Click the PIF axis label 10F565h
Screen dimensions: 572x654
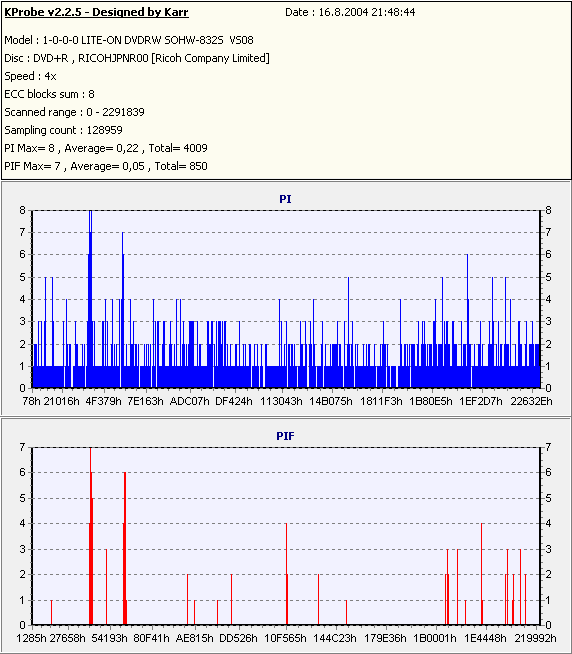coord(285,638)
